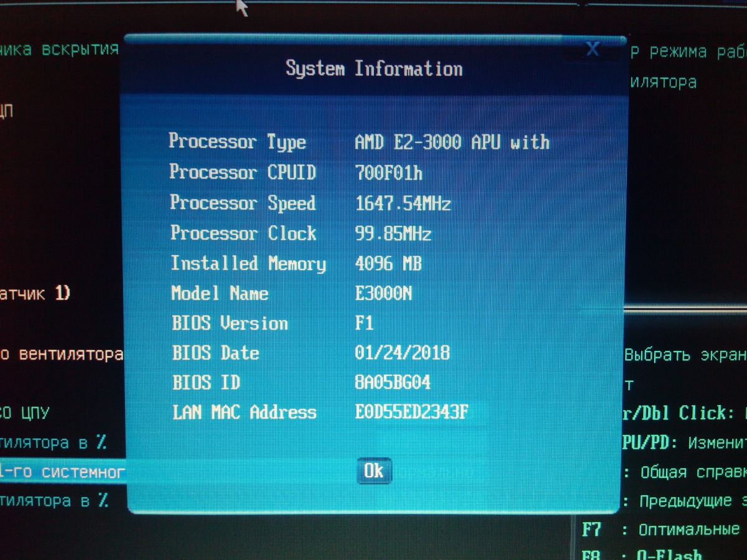Click the E0D55ED2343F MAC address value
This screenshot has height=560, width=747.
411,411
